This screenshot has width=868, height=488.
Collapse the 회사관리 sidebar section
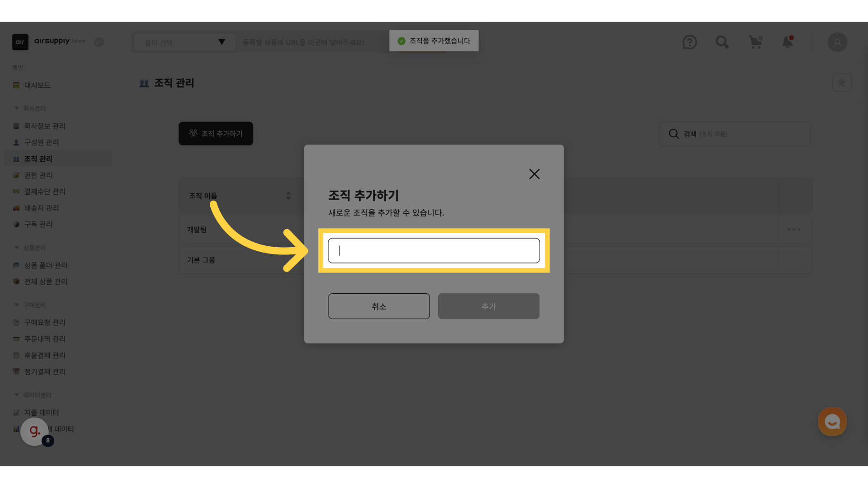click(17, 108)
